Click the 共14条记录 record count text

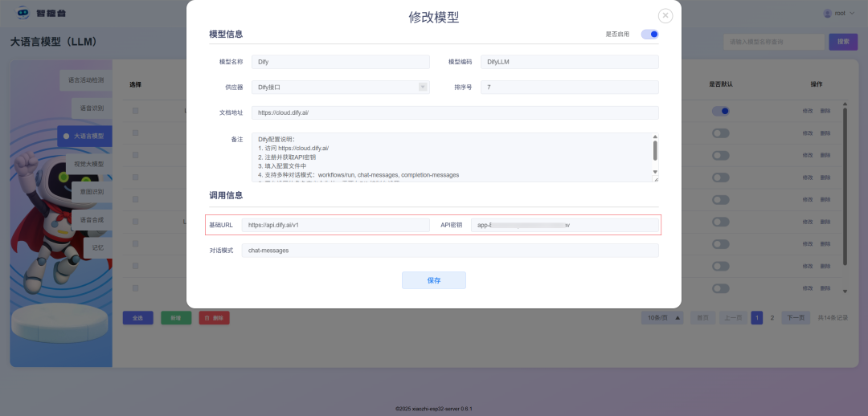833,318
